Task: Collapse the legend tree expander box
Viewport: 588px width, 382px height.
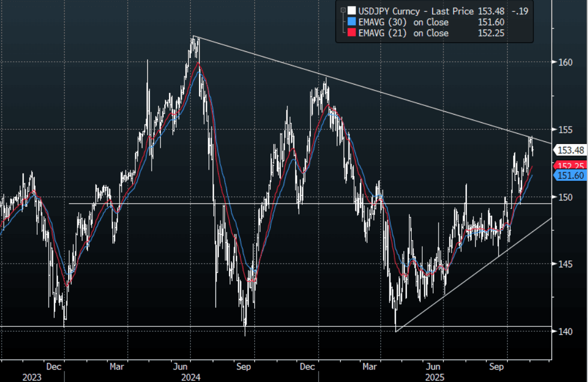Action: tap(342, 10)
